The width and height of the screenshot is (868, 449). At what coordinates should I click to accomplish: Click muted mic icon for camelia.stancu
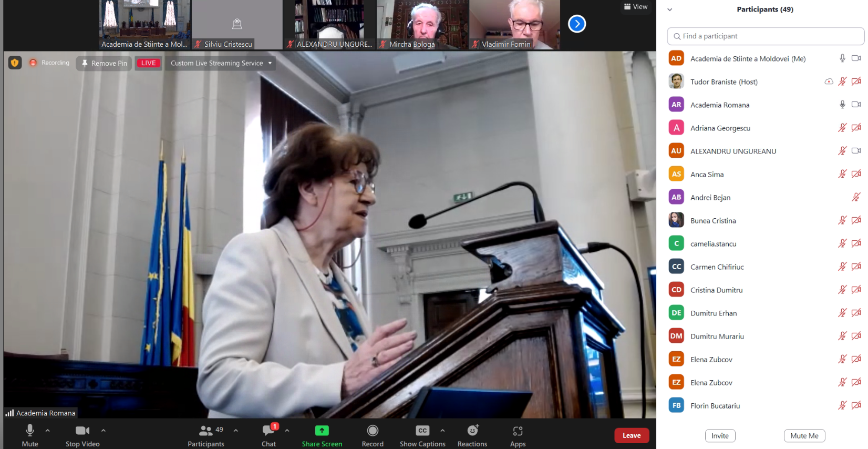coord(842,243)
